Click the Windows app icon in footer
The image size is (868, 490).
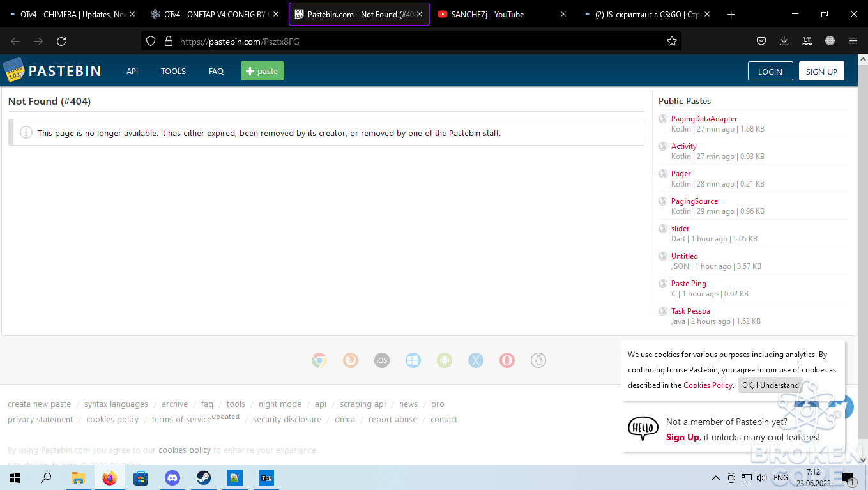[x=413, y=360]
